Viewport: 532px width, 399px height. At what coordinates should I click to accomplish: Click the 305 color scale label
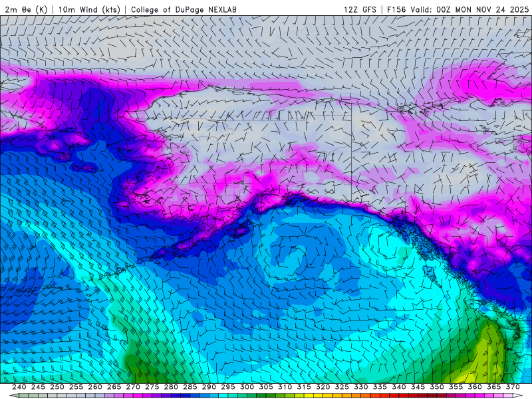click(266, 387)
